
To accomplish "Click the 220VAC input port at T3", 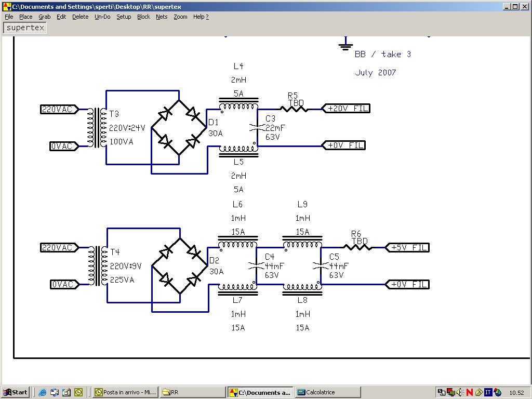I will tap(59, 109).
